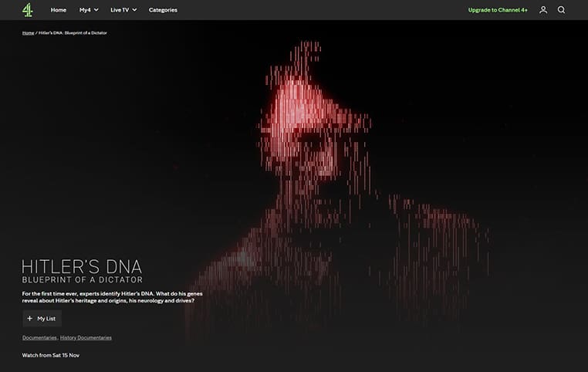Image resolution: width=588 pixels, height=372 pixels.
Task: Open the History Documentaries category link
Action: 86,338
